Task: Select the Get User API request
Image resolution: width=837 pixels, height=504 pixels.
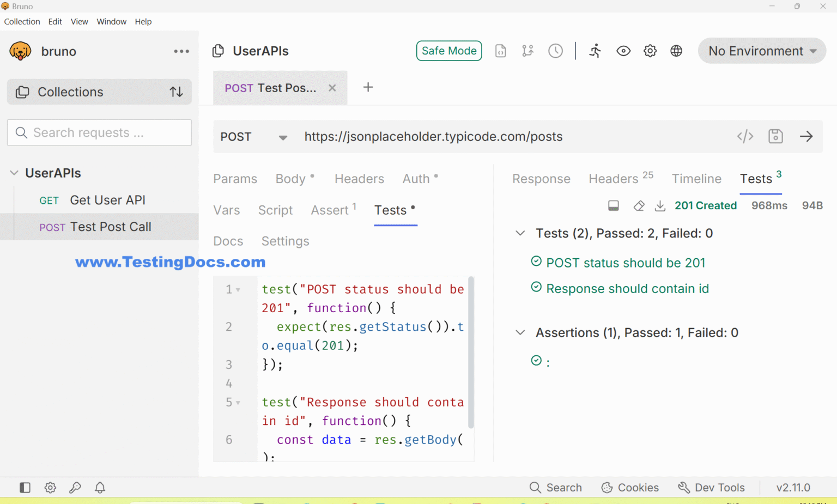Action: pos(107,200)
